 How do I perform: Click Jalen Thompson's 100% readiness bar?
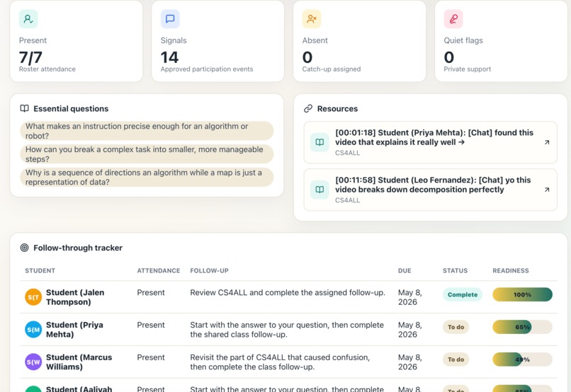(x=522, y=294)
